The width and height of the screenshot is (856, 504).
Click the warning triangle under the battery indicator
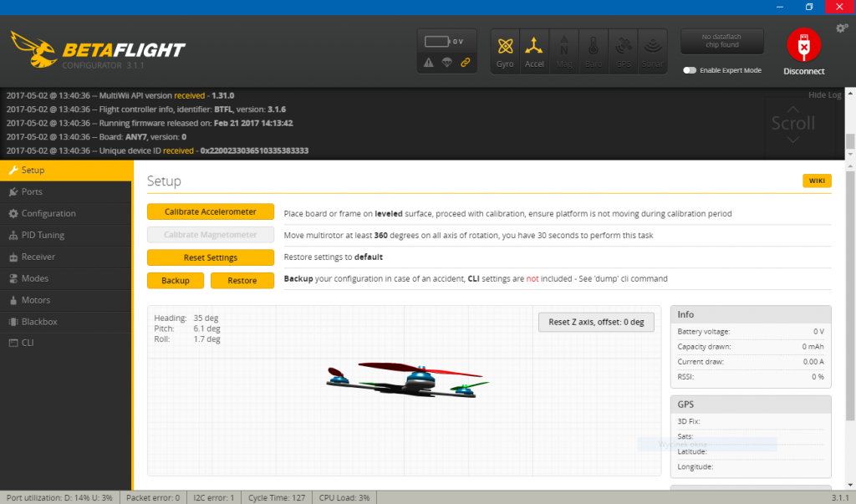pyautogui.click(x=429, y=62)
